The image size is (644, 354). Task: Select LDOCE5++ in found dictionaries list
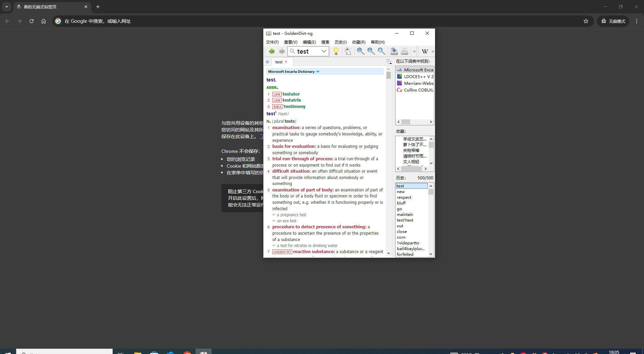[415, 76]
